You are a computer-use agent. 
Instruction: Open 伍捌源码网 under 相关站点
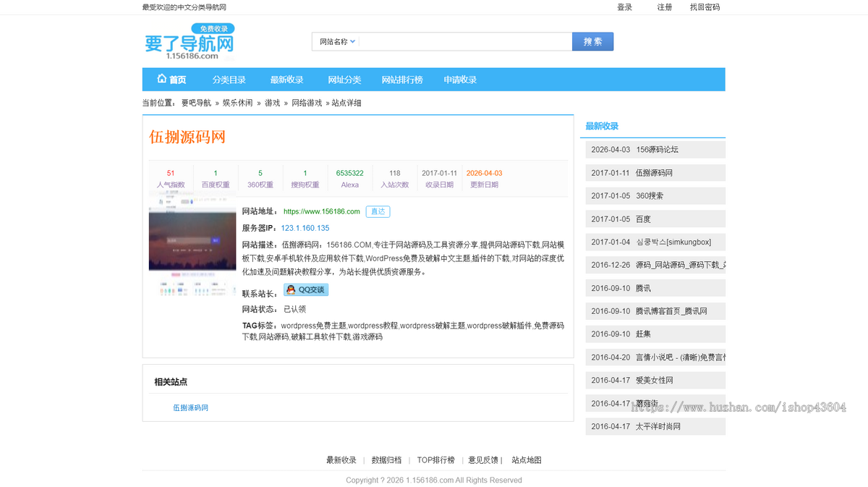click(191, 407)
